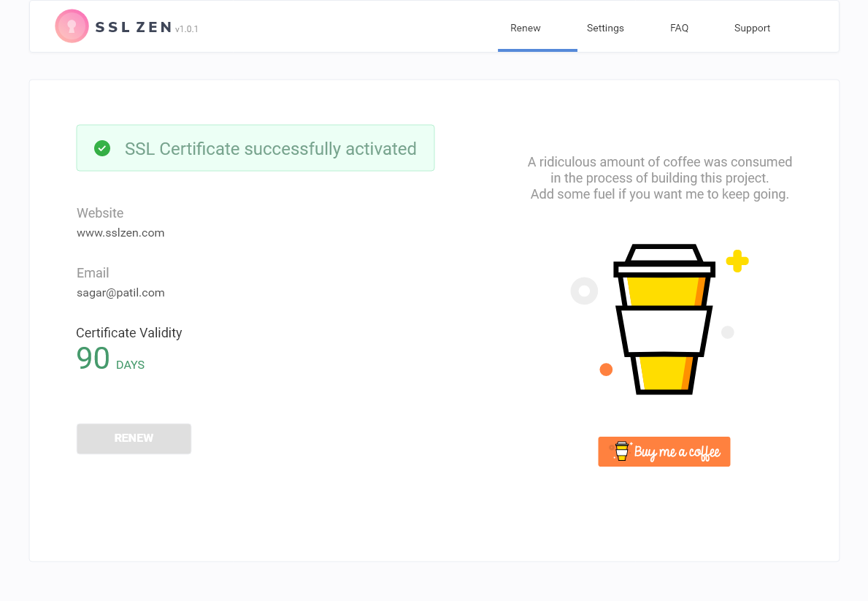Click the SSL ZEN keyhole logo icon
The width and height of the screenshot is (868, 601).
[72, 26]
